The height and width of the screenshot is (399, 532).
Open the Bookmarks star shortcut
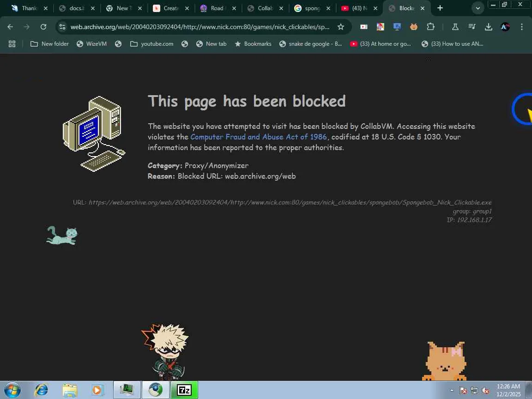253,44
